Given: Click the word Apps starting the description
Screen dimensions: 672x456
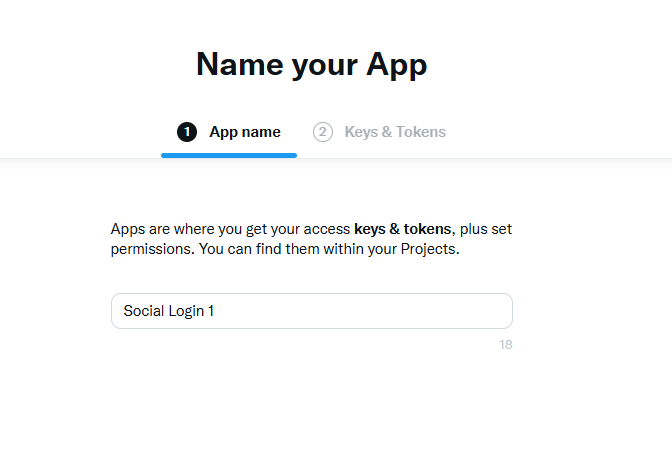Looking at the screenshot, I should point(128,228).
